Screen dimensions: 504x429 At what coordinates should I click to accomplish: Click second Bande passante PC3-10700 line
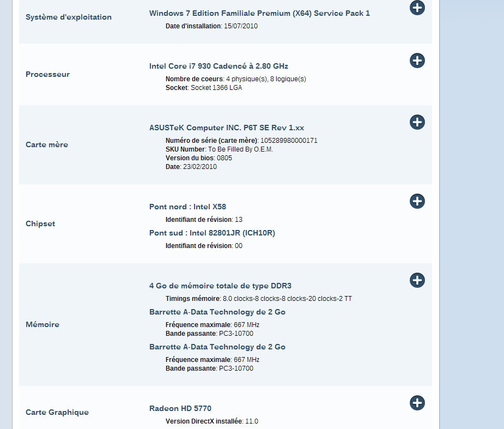coord(210,368)
